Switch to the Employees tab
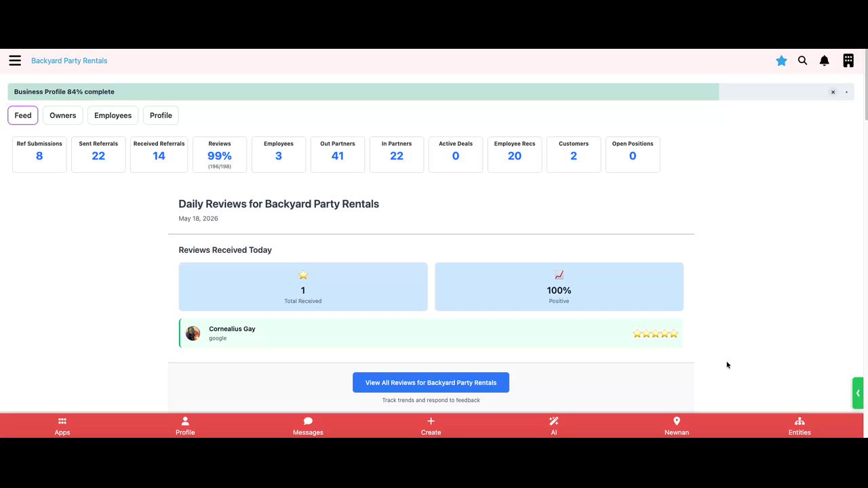This screenshot has height=488, width=868. pyautogui.click(x=113, y=115)
